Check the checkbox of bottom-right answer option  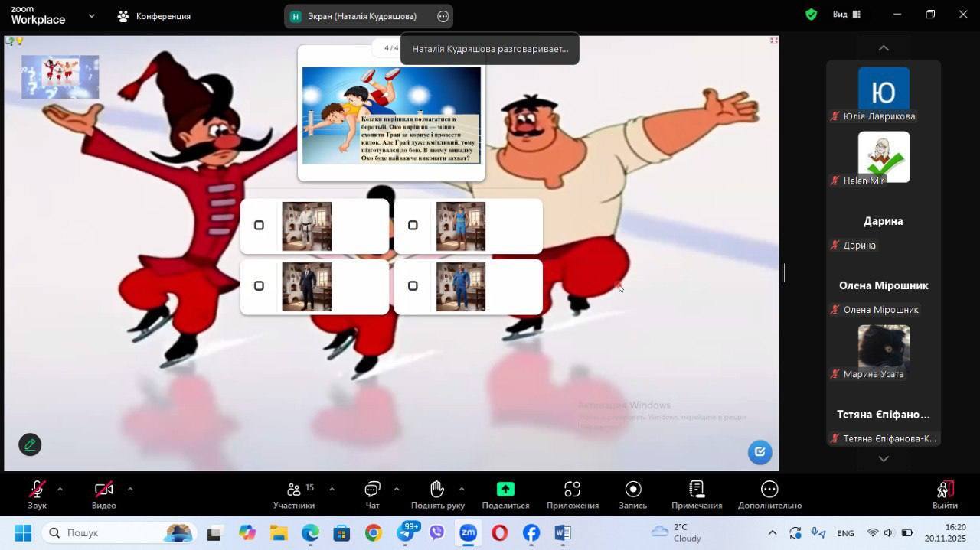413,286
